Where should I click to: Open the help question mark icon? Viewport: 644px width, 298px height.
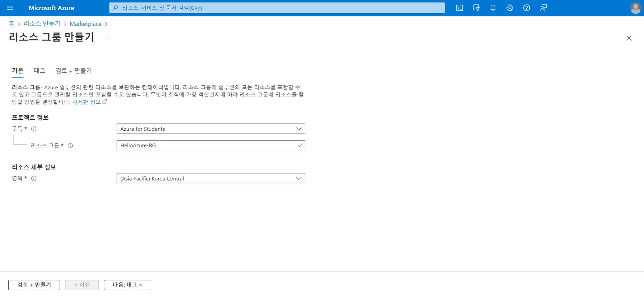pos(526,8)
